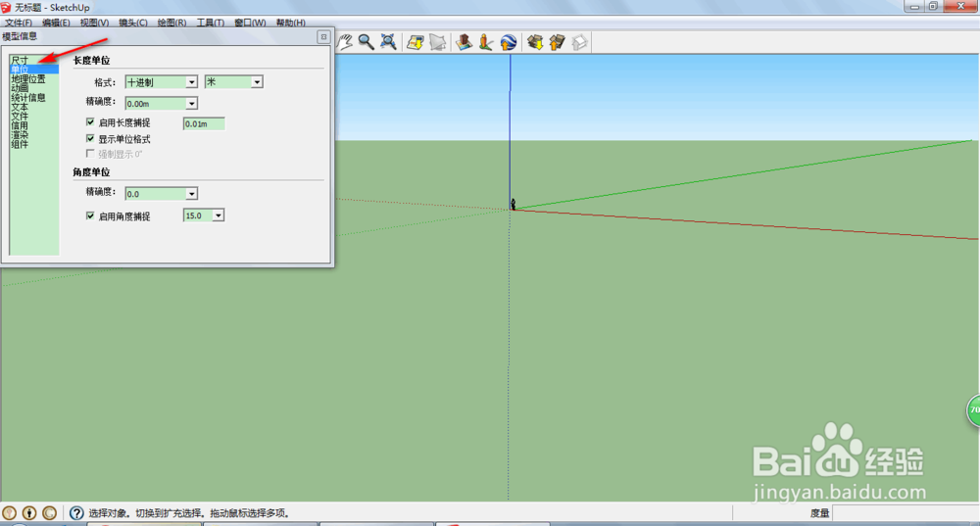Open the 绘图(R) menu
This screenshot has height=526, width=980.
pyautogui.click(x=171, y=23)
